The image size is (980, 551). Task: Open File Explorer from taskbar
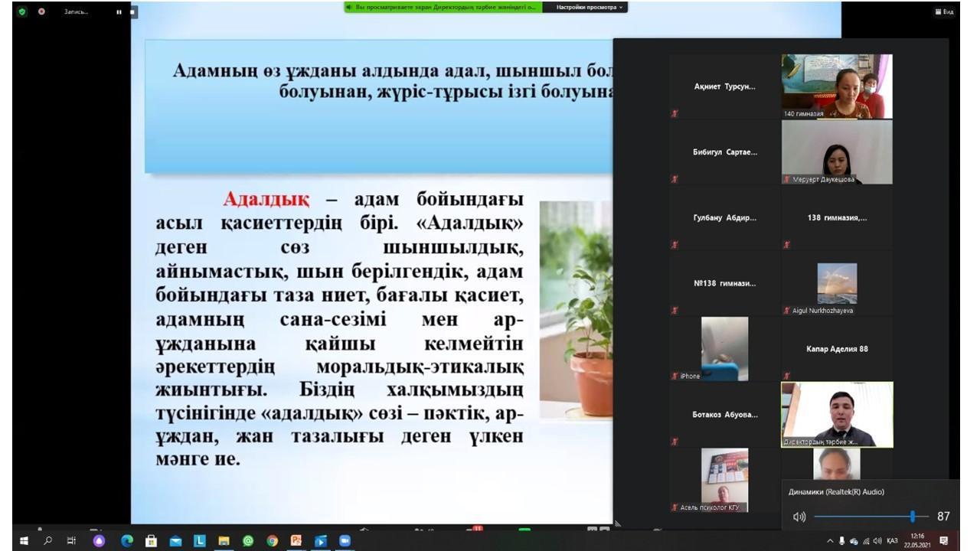click(224, 540)
